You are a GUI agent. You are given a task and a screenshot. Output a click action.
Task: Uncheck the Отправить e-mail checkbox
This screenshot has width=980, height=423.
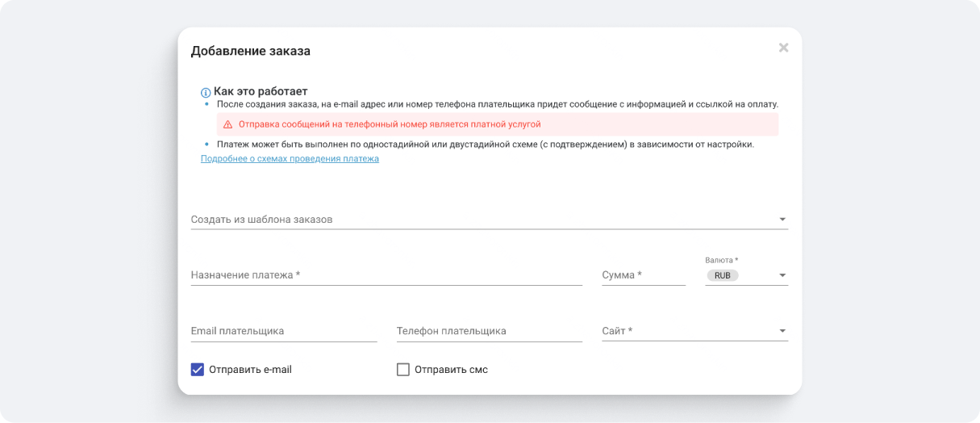tap(198, 370)
